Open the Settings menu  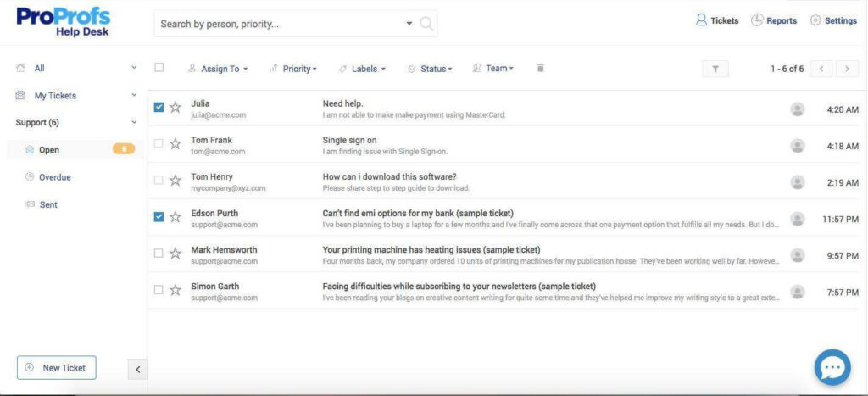(833, 20)
